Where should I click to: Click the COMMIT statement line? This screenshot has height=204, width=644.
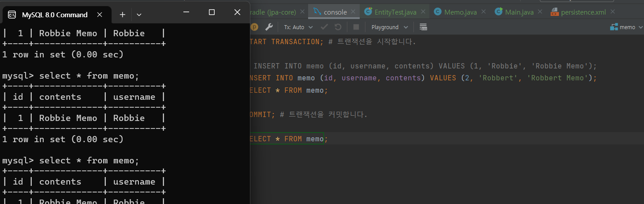(309, 114)
